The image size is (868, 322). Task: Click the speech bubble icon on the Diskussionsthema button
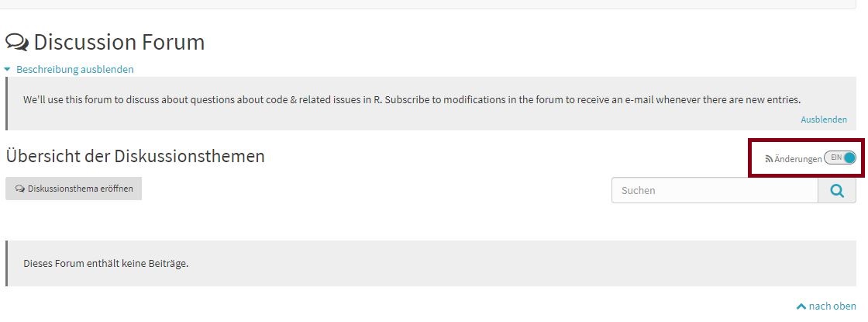(x=20, y=189)
